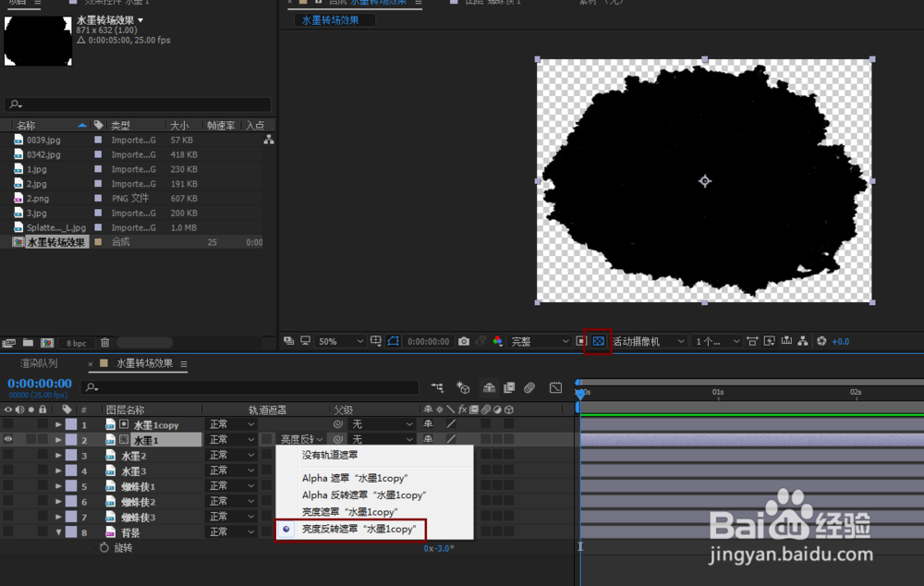Image resolution: width=924 pixels, height=586 pixels.
Task: Click interpret footage icon in Project panel
Action: click(9, 343)
